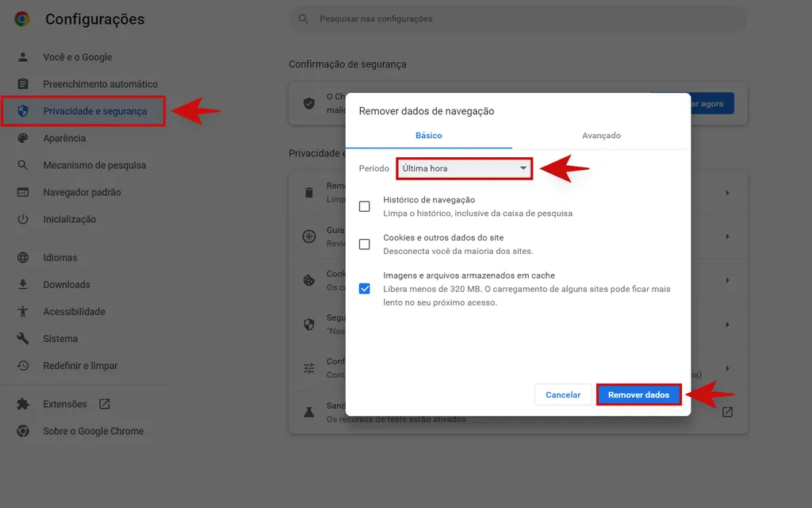The image size is (812, 508).
Task: Click the compass guide icon in the privacy list
Action: coord(309,237)
